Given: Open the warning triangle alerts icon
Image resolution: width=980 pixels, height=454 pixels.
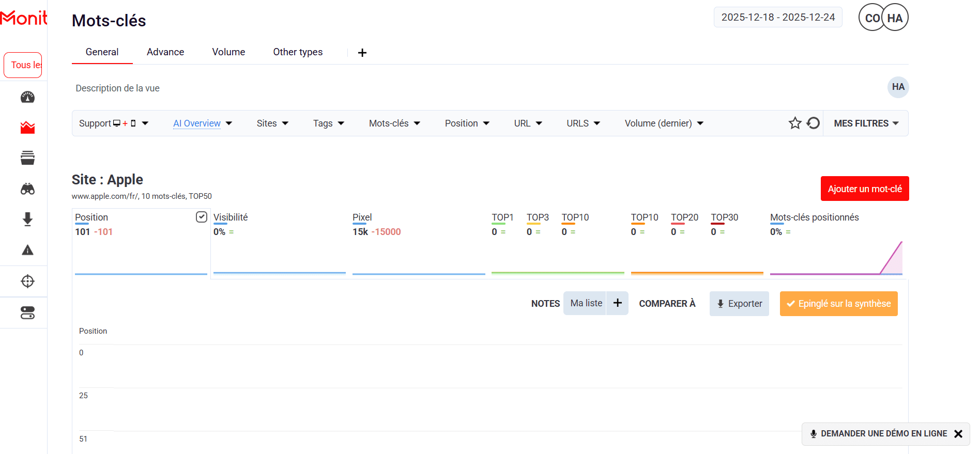Looking at the screenshot, I should click(x=27, y=251).
